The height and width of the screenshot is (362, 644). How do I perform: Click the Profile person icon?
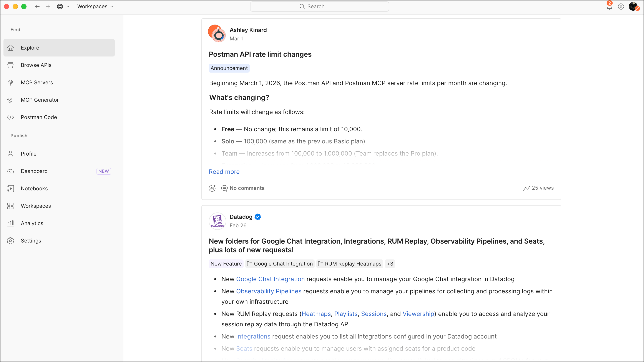click(x=10, y=154)
